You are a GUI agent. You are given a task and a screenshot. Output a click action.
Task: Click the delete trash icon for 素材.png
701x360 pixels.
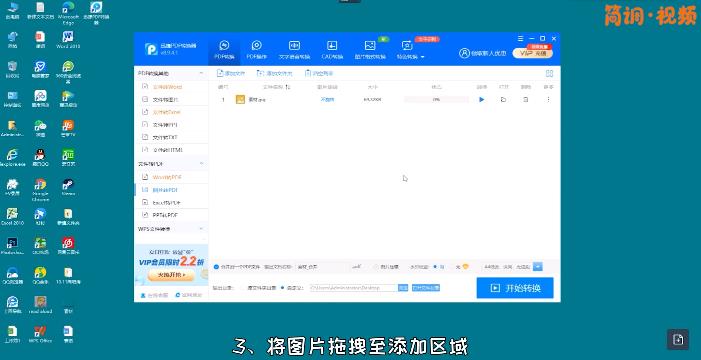point(526,100)
